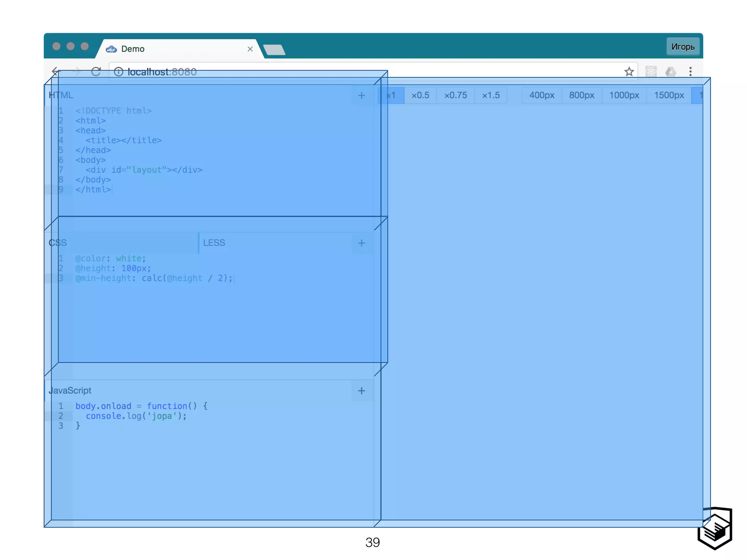The image size is (747, 560).
Task: Click the React devtools extension icon
Action: pyautogui.click(x=651, y=71)
